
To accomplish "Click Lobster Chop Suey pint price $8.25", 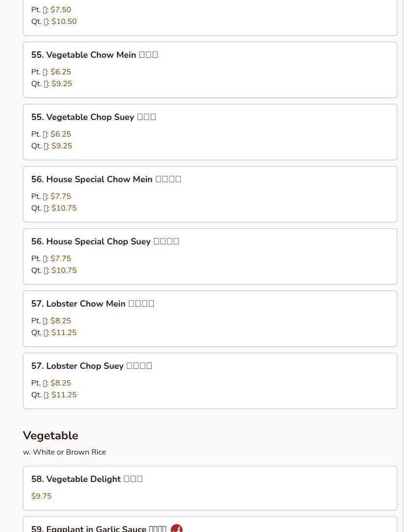I will coord(61,383).
